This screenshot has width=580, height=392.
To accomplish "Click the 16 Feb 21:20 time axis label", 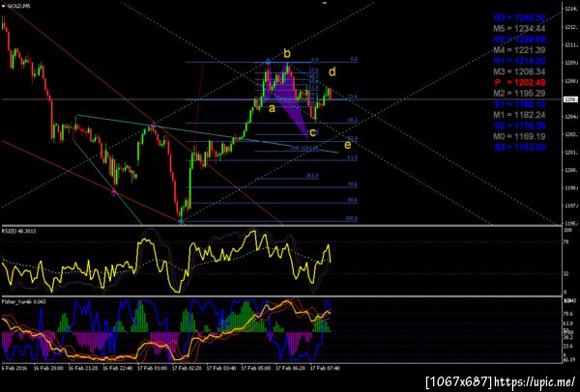I will click(x=81, y=369).
